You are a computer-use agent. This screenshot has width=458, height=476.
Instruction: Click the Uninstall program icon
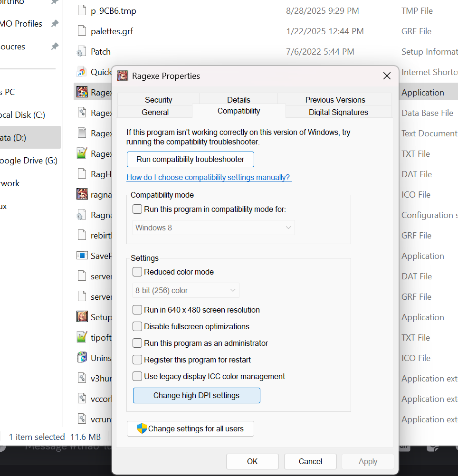tap(81, 357)
